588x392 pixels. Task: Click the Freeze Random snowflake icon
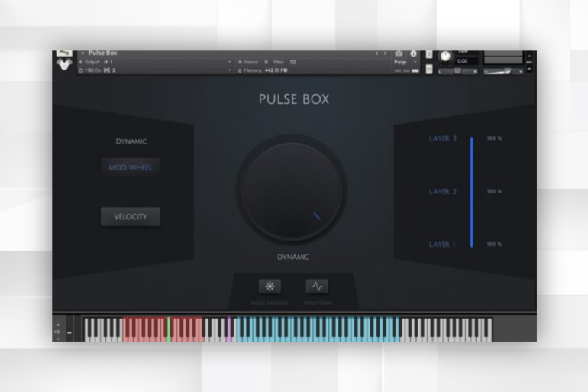[270, 287]
